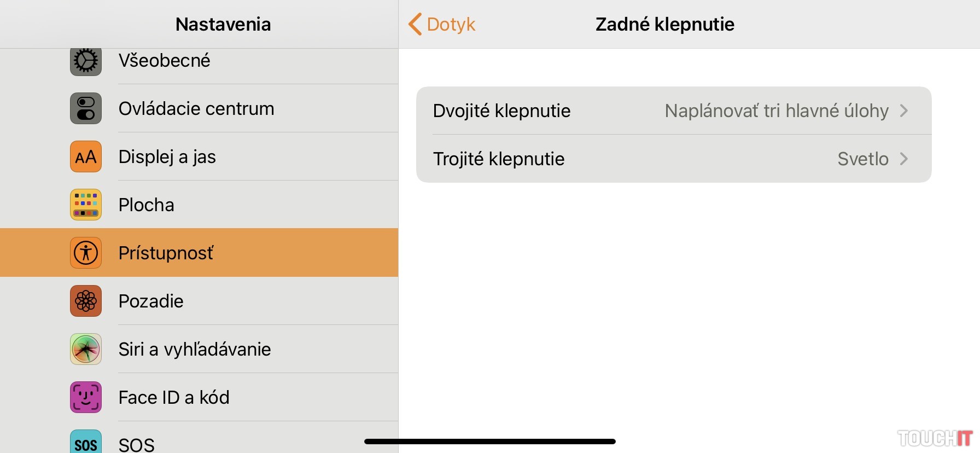Click the Siri a vyhľadávanie icon

pyautogui.click(x=86, y=349)
